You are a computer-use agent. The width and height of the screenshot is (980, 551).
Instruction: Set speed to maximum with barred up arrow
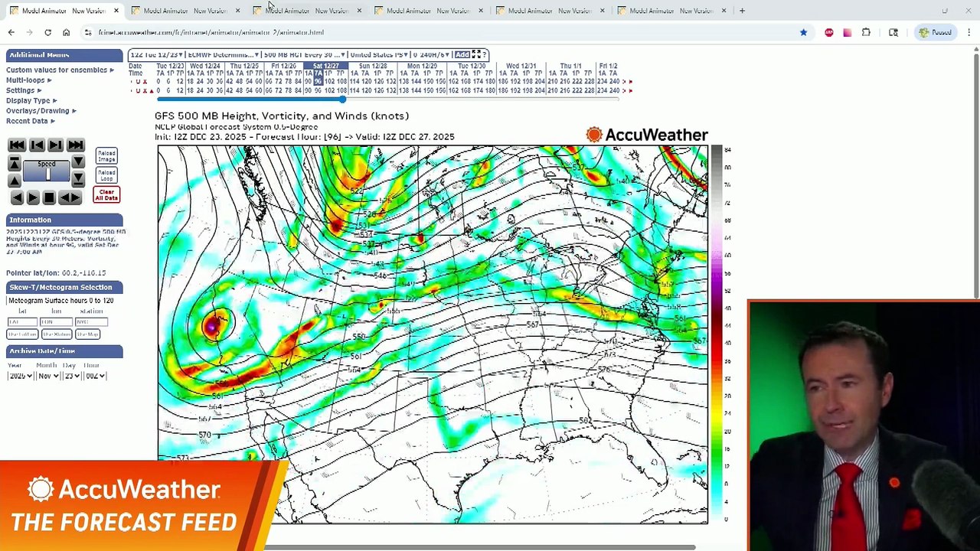pos(14,163)
